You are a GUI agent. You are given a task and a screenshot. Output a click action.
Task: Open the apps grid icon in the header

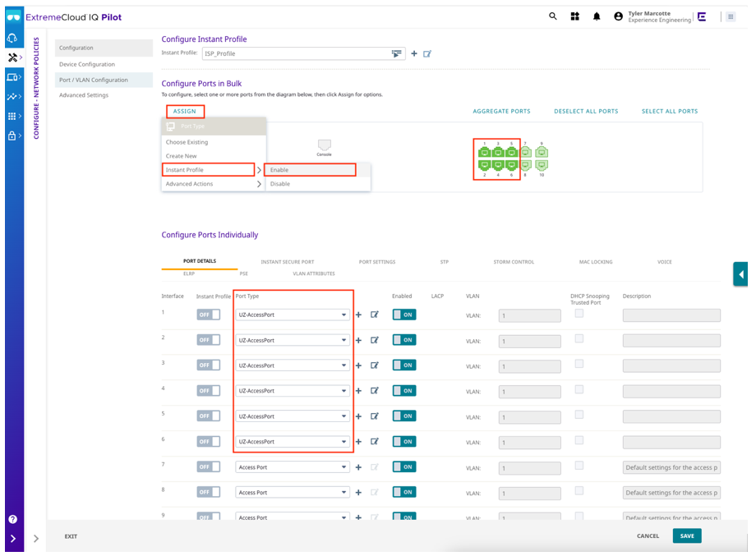pyautogui.click(x=574, y=16)
